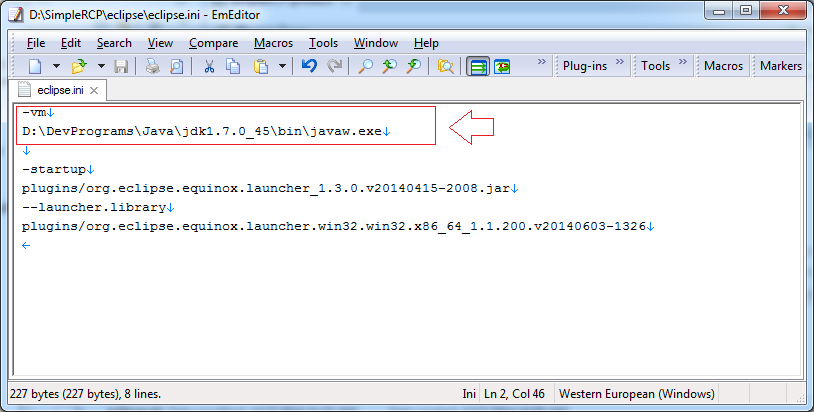
Task: Click the 227 bytes, 8 lines status
Action: pos(85,394)
